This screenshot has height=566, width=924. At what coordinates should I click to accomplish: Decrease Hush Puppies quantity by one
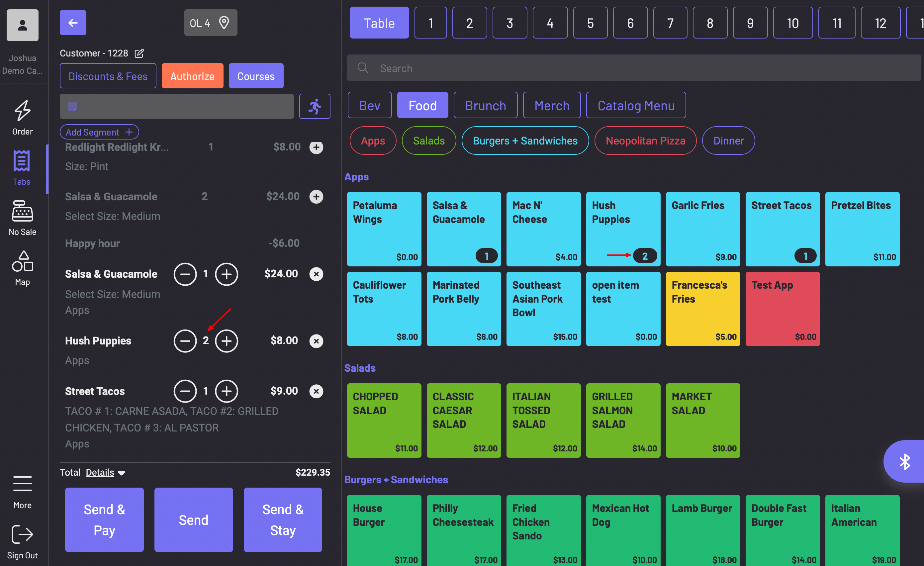coord(185,341)
